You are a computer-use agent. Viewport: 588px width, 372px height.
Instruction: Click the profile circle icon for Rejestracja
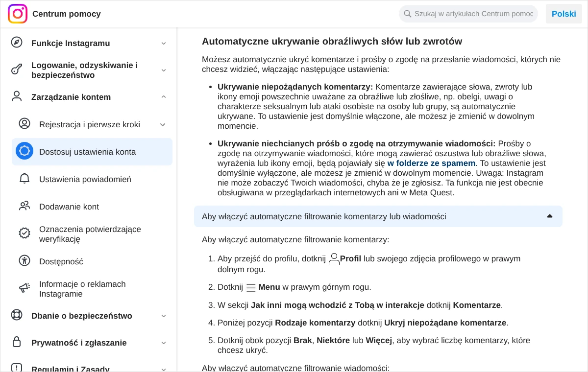[x=24, y=123]
